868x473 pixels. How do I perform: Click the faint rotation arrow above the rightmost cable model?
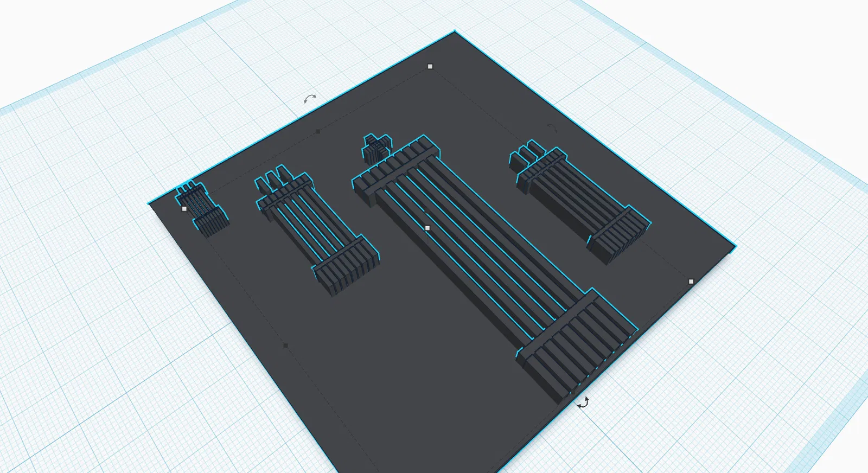pyautogui.click(x=552, y=128)
